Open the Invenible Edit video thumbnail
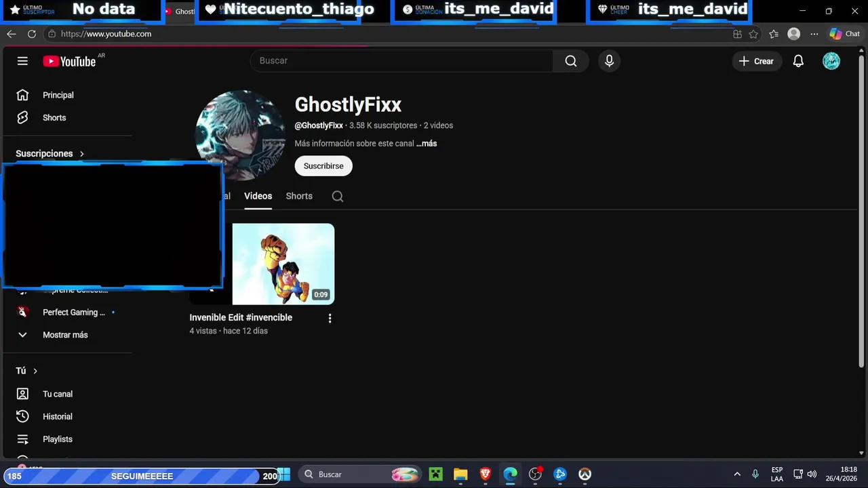 coord(283,264)
